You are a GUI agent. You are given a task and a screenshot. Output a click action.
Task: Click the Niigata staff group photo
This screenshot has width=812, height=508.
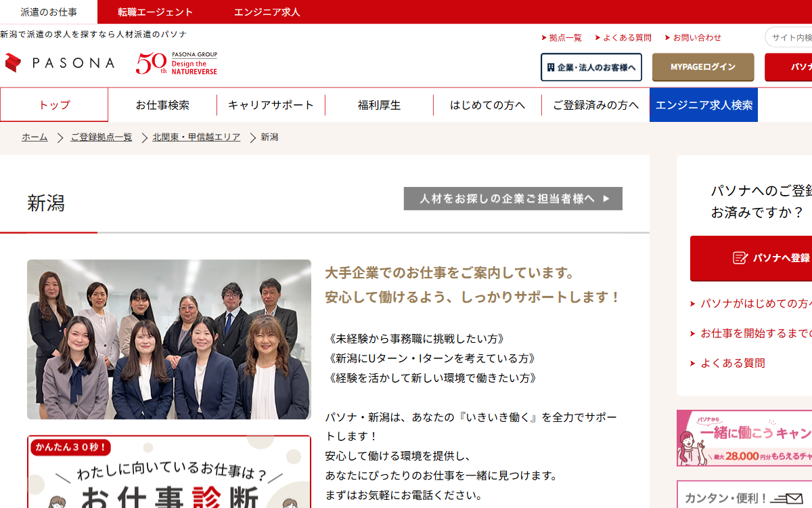tap(169, 339)
